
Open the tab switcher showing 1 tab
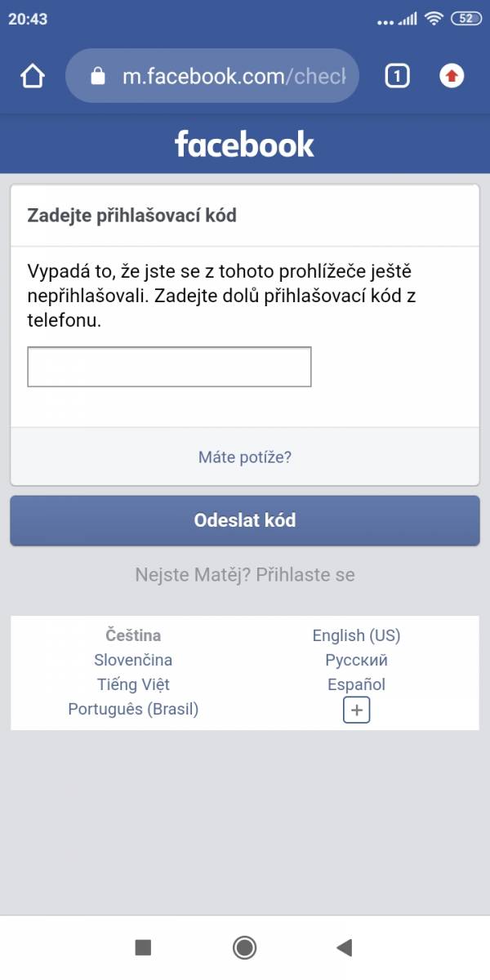coord(397,77)
